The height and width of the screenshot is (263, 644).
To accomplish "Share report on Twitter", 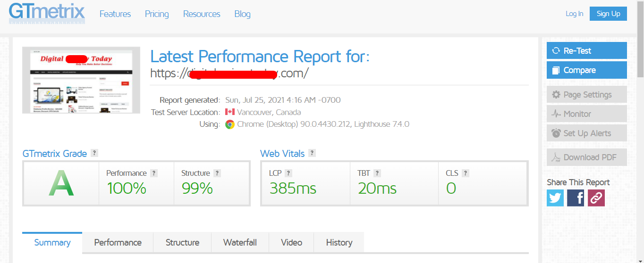I will click(555, 198).
